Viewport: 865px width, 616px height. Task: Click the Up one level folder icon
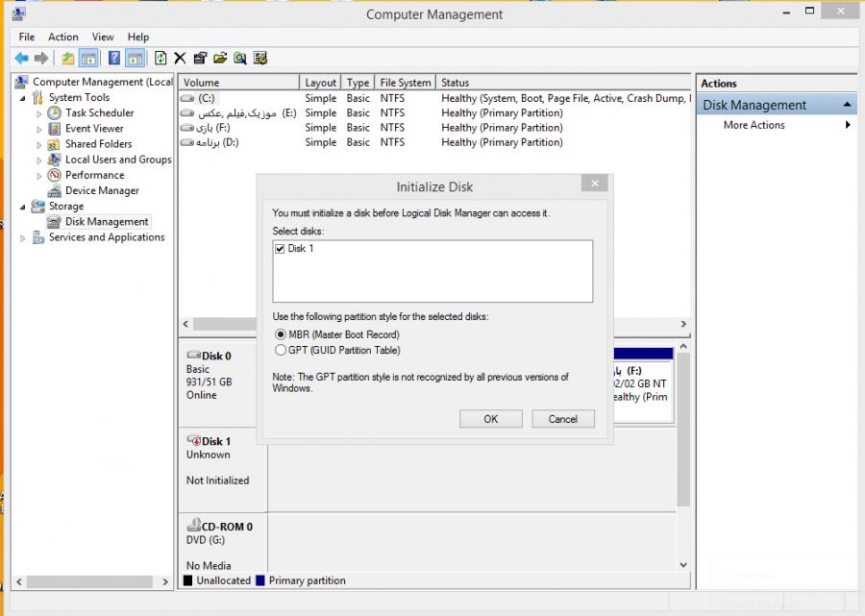pyautogui.click(x=68, y=58)
